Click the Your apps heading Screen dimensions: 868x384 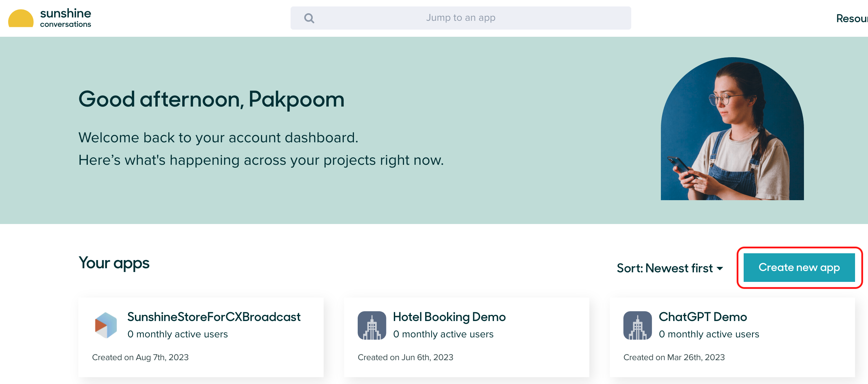coord(114,263)
